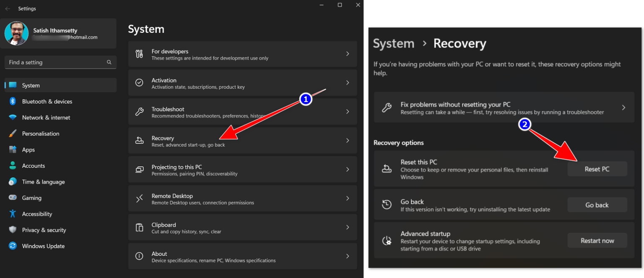
Task: Click the Reset PC button
Action: (x=597, y=169)
